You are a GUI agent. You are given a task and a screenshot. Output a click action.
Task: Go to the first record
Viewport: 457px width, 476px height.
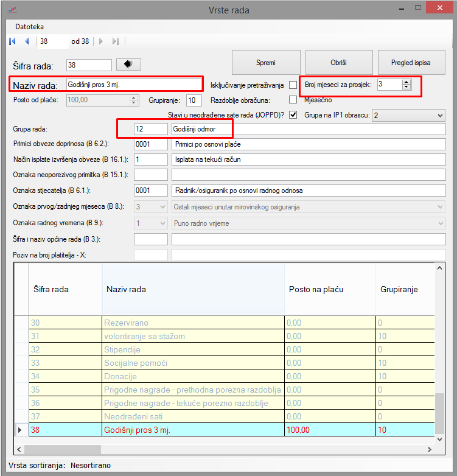pyautogui.click(x=12, y=41)
